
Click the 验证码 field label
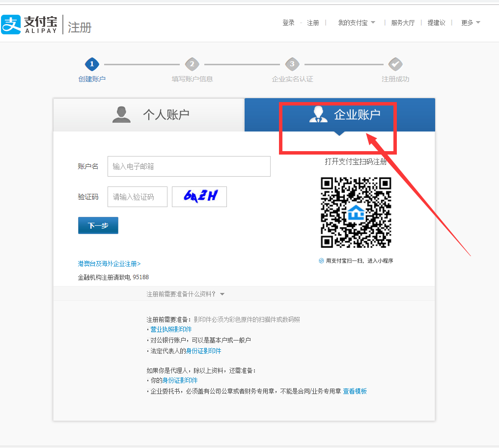coord(88,197)
